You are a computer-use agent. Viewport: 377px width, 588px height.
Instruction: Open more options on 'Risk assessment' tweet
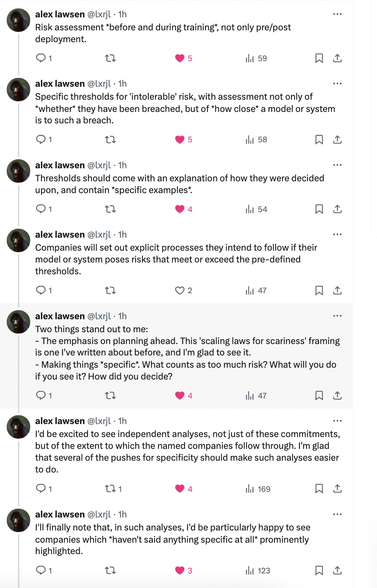tap(337, 14)
